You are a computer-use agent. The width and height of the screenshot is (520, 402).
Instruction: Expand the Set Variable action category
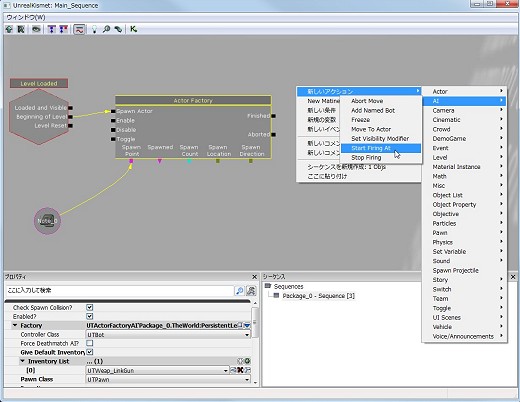point(464,252)
